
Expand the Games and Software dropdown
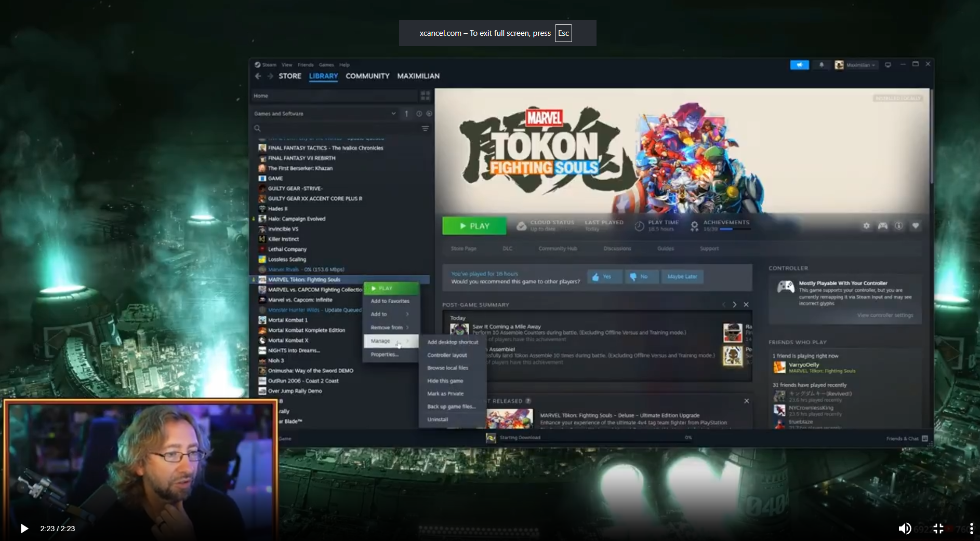tap(393, 114)
